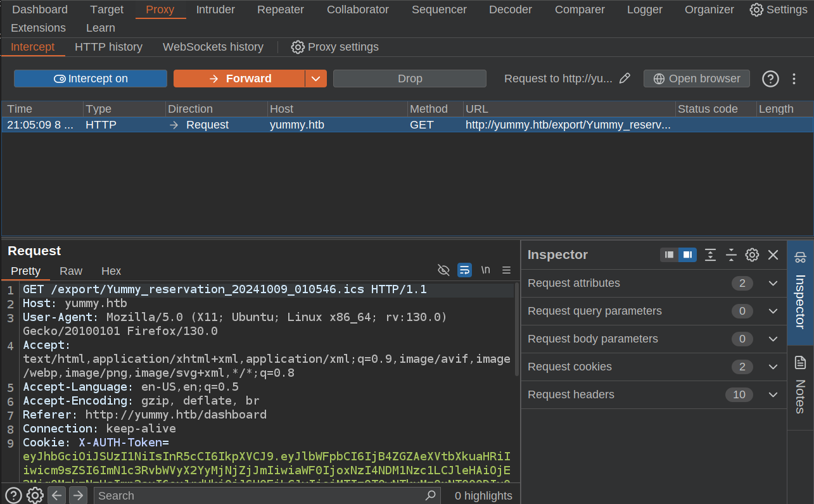
Task: Expand Request cookies section
Action: point(772,367)
